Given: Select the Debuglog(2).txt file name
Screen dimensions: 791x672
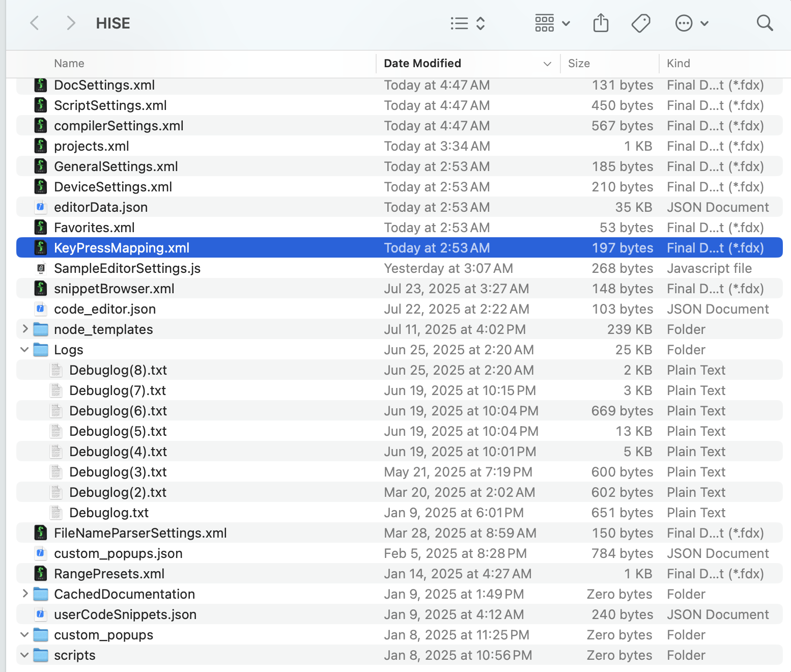Looking at the screenshot, I should (118, 492).
